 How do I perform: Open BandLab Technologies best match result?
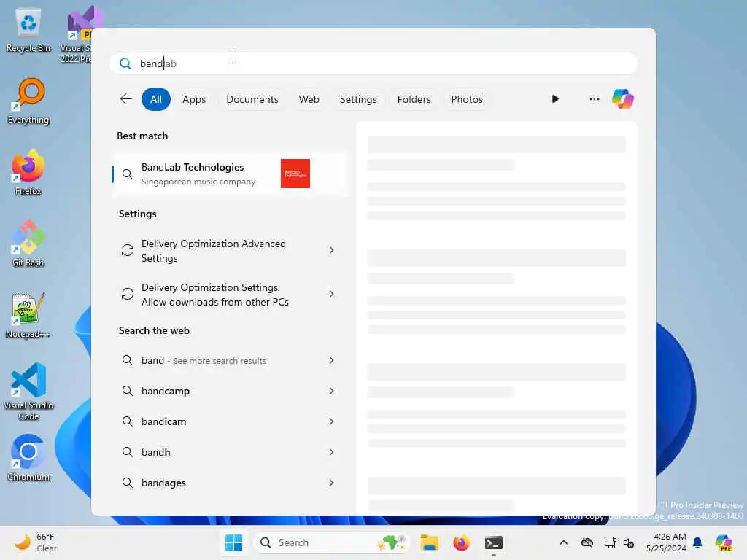coord(231,174)
